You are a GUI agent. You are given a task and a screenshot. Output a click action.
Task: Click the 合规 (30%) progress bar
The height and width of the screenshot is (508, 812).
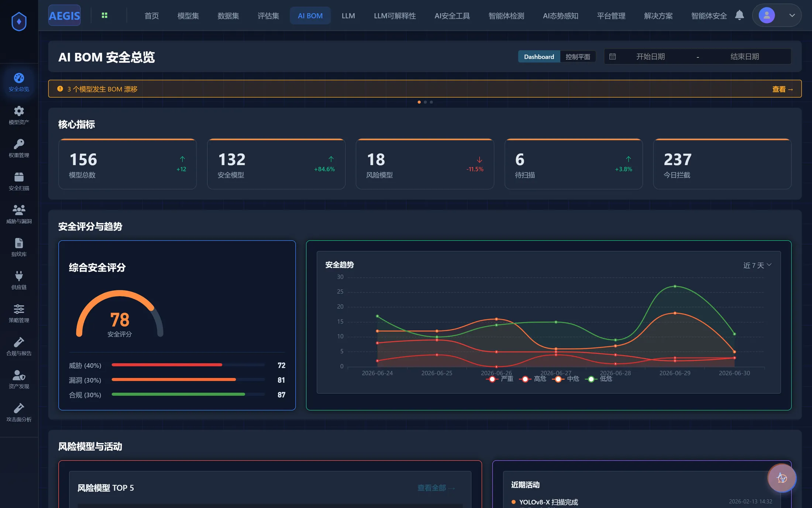pyautogui.click(x=188, y=394)
